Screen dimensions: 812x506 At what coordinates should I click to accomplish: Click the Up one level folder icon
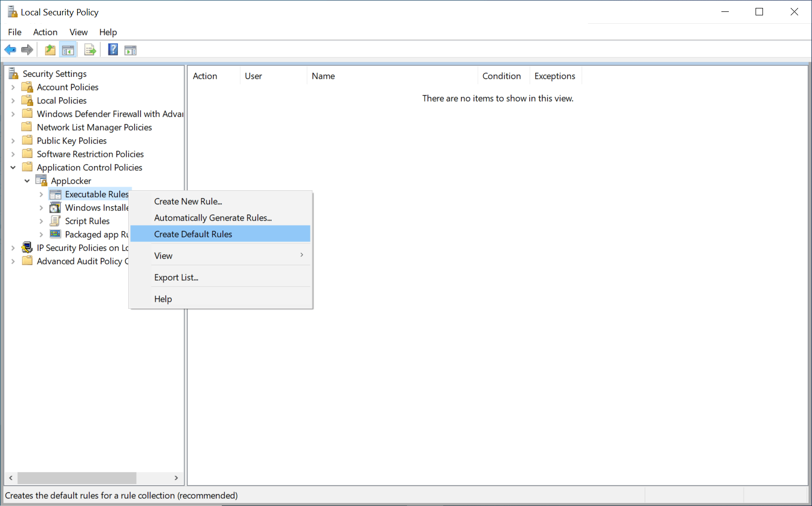[x=50, y=49]
